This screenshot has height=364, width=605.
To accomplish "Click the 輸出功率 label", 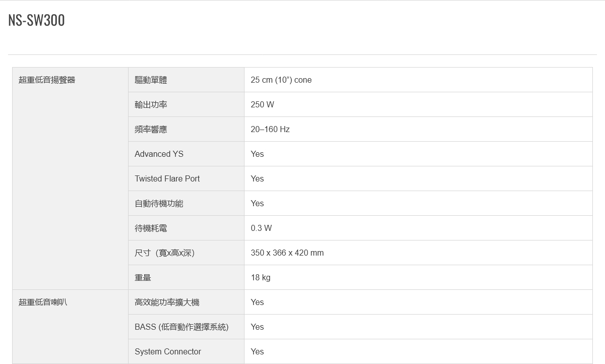I will (x=151, y=104).
